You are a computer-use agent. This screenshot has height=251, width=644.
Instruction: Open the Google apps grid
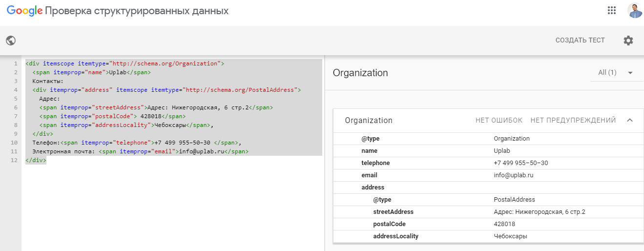611,10
